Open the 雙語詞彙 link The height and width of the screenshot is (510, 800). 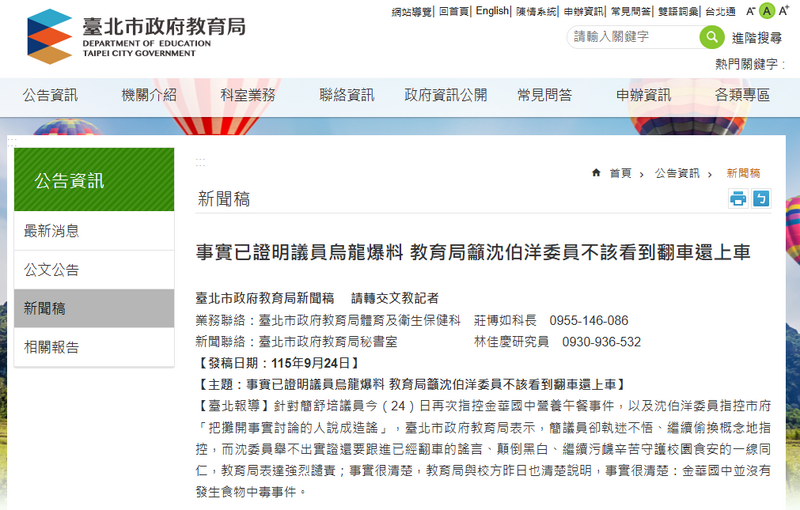(678, 11)
